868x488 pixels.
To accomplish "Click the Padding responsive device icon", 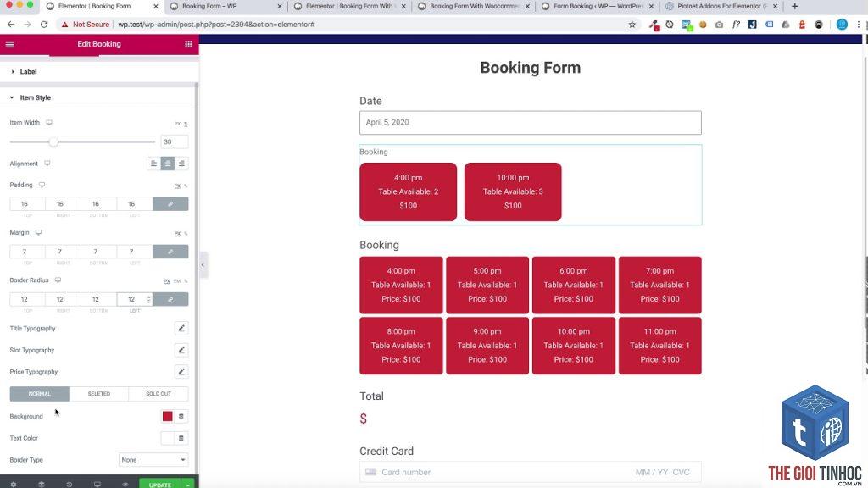I will (x=42, y=185).
